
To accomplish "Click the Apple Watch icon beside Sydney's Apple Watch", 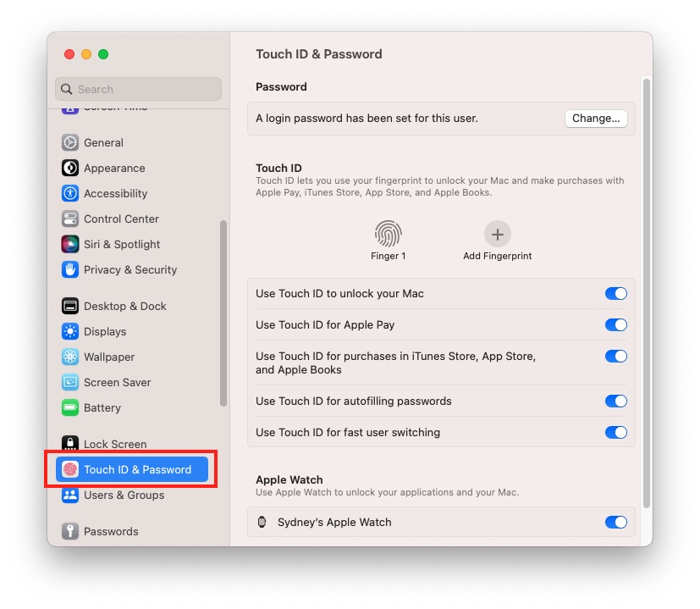I will pyautogui.click(x=262, y=522).
